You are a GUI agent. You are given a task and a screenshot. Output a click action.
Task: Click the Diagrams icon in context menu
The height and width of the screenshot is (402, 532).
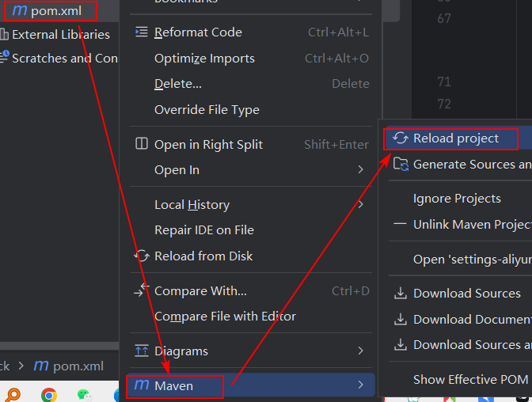[x=142, y=351]
